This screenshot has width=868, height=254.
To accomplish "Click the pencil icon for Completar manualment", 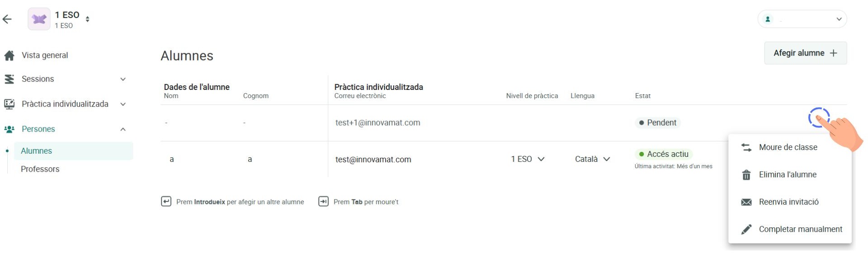I will [x=746, y=229].
